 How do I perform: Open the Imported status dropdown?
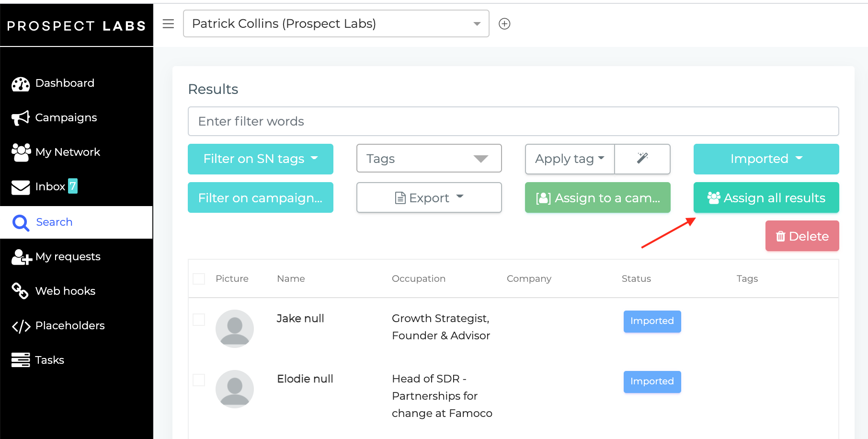766,159
